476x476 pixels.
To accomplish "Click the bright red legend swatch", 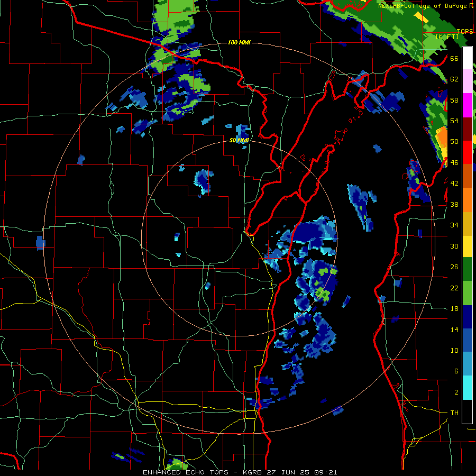I will pyautogui.click(x=467, y=152).
